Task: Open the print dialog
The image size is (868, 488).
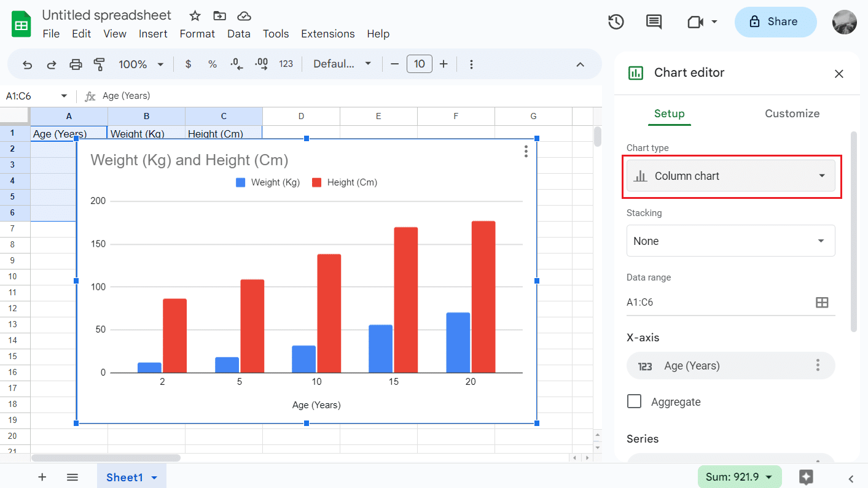Action: click(76, 63)
